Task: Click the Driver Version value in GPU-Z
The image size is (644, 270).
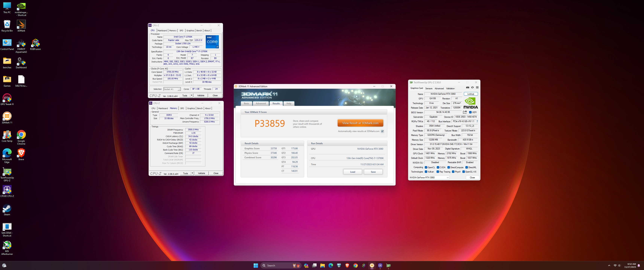Action: [x=451, y=144]
